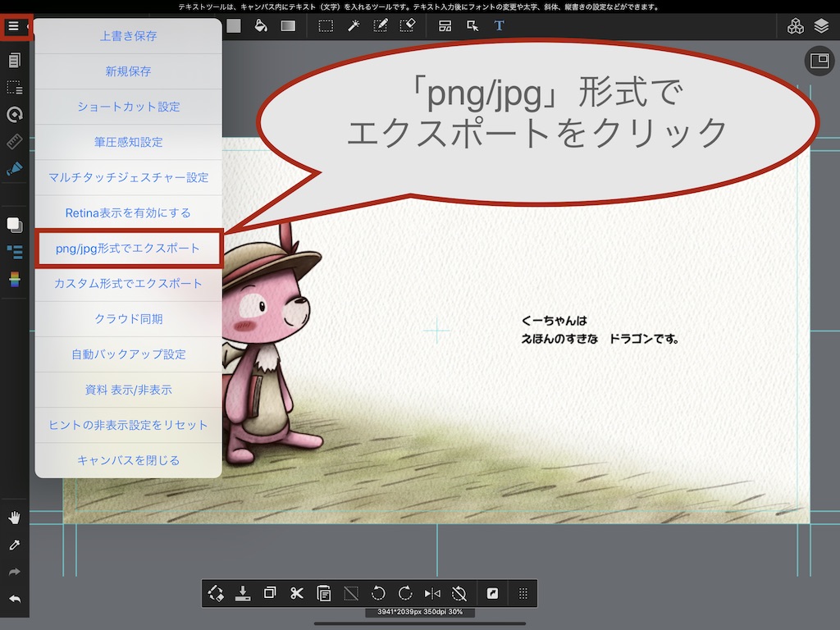Toggle 資料 表示/非表示 visibility
This screenshot has width=840, height=630.
click(x=128, y=390)
